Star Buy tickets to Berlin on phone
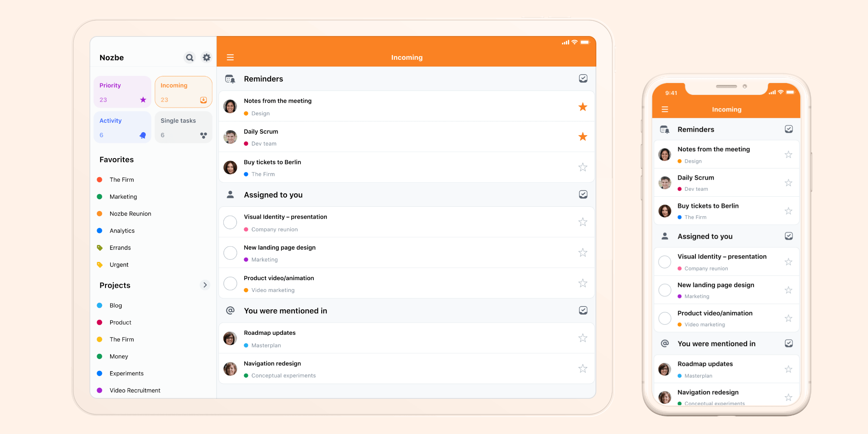This screenshot has width=868, height=434. tap(788, 211)
